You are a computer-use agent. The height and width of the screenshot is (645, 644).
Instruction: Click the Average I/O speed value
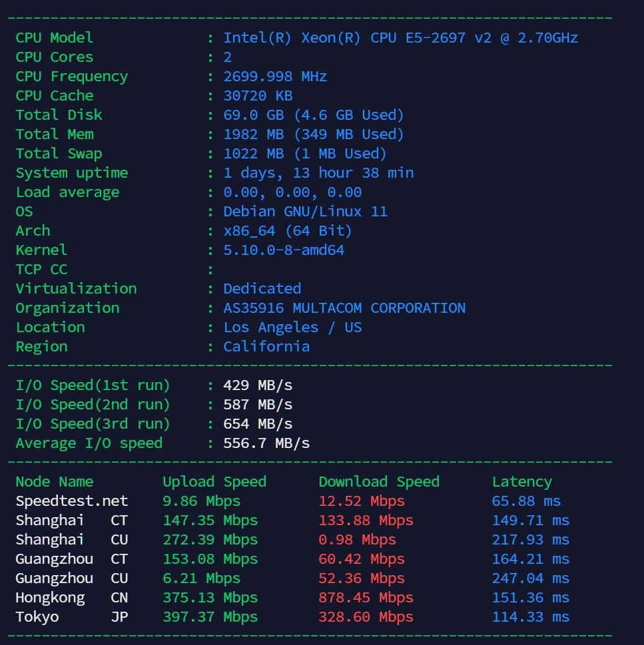click(266, 443)
